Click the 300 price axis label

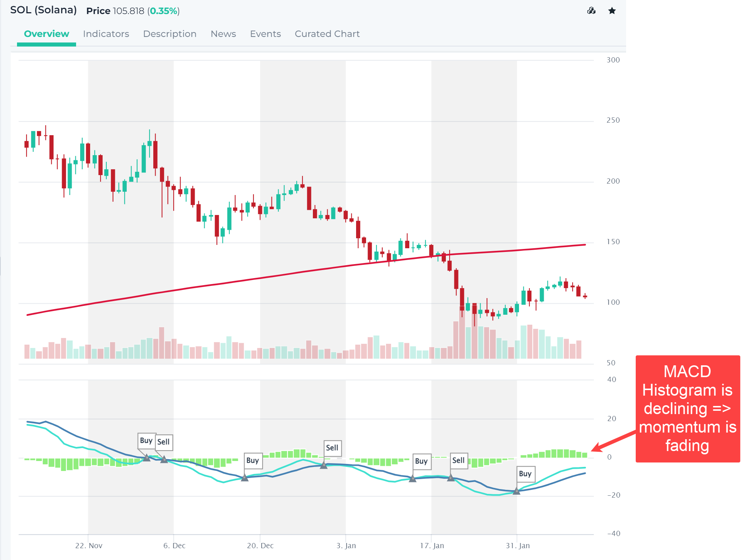pos(613,60)
